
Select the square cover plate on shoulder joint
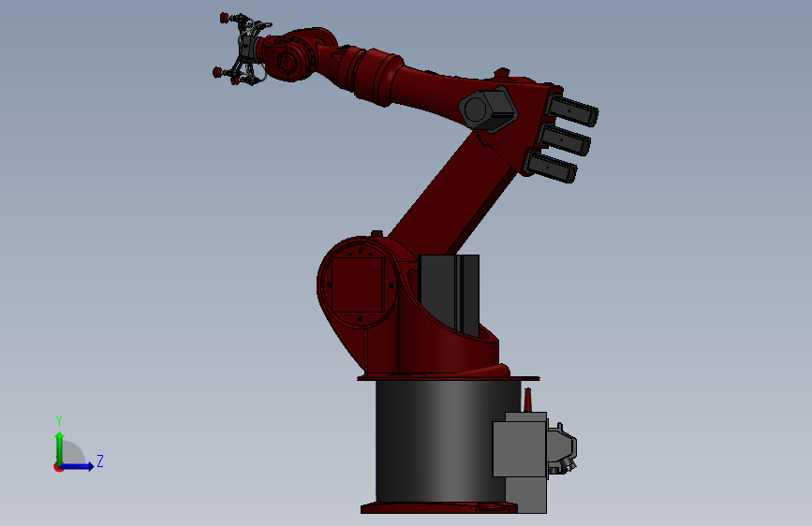point(358,285)
